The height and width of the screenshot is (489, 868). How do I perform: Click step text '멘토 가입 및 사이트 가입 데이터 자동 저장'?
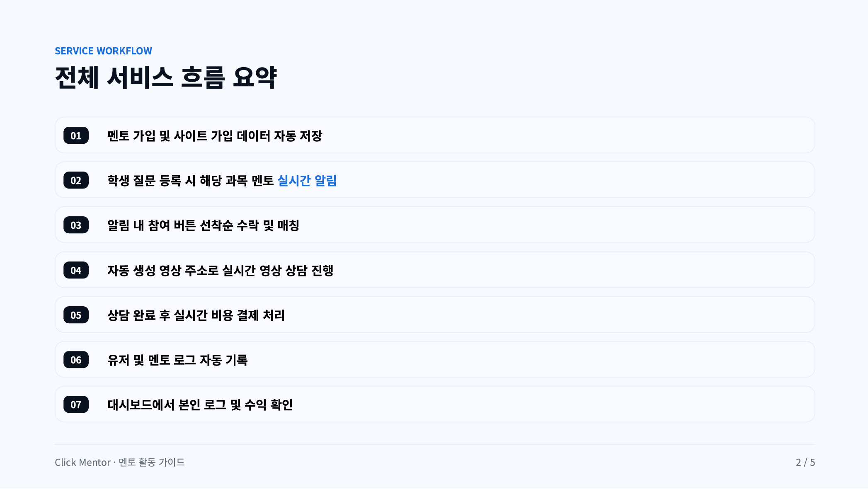point(215,136)
